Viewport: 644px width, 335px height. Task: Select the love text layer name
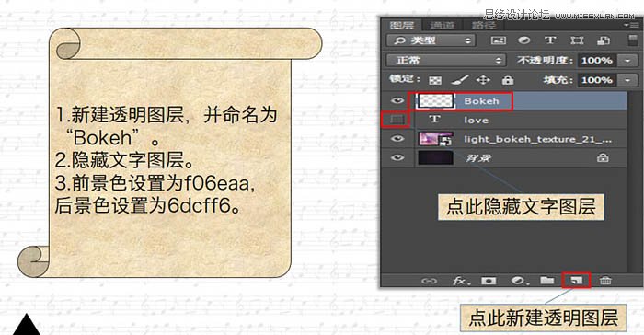pyautogui.click(x=476, y=121)
